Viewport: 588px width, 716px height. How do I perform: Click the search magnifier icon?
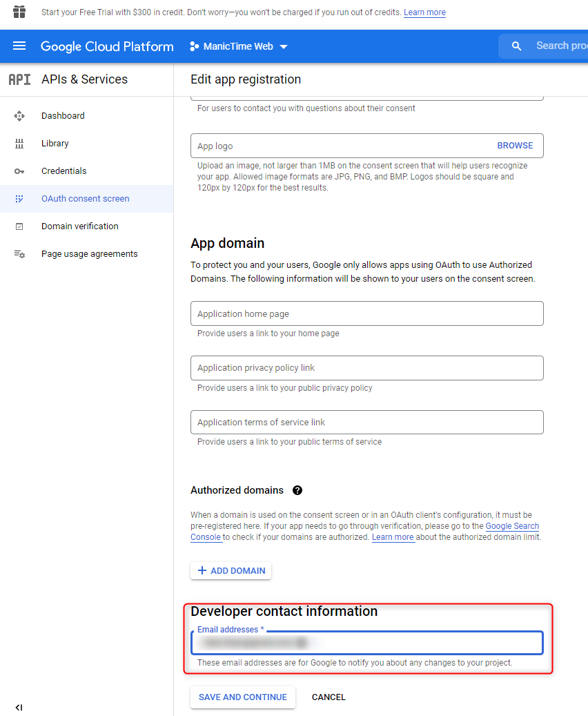tap(516, 46)
